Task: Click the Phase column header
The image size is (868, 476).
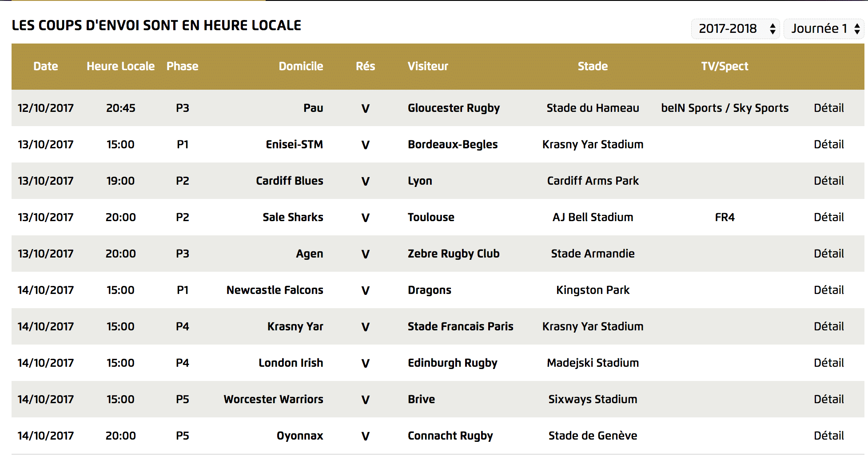Action: tap(182, 66)
